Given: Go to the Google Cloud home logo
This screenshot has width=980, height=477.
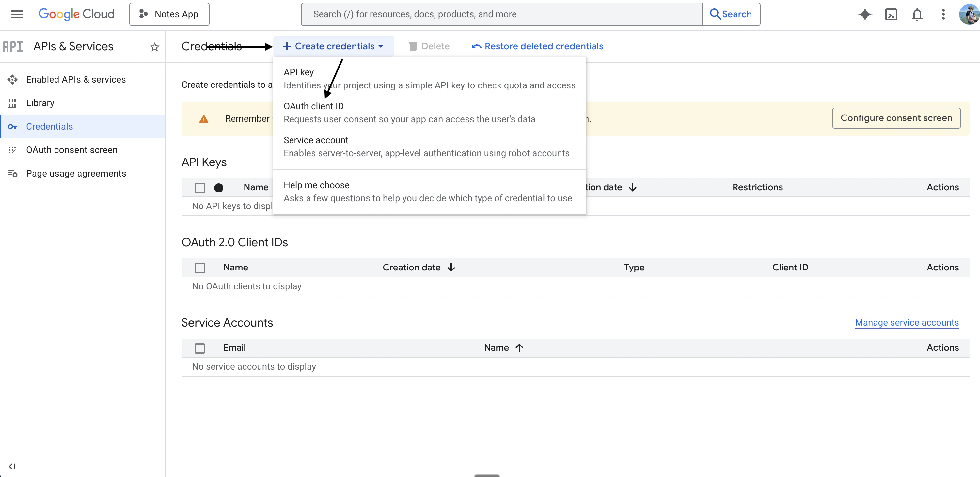Looking at the screenshot, I should (x=76, y=14).
